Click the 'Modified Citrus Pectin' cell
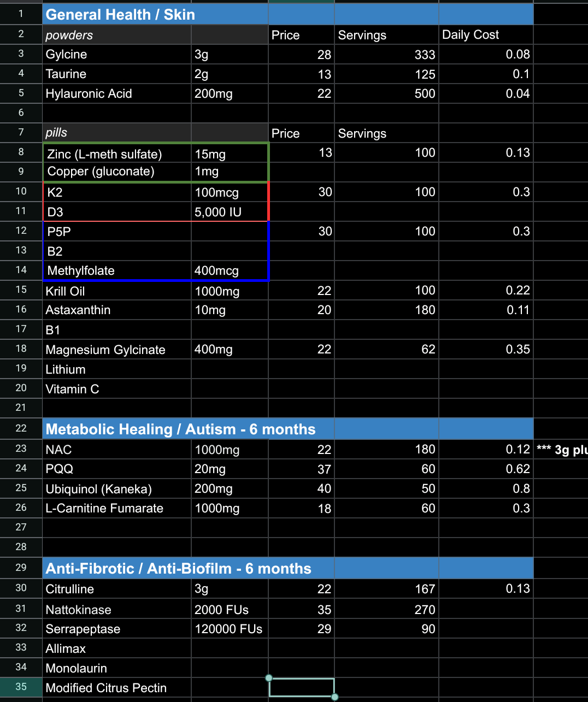588x702 pixels. click(x=117, y=688)
